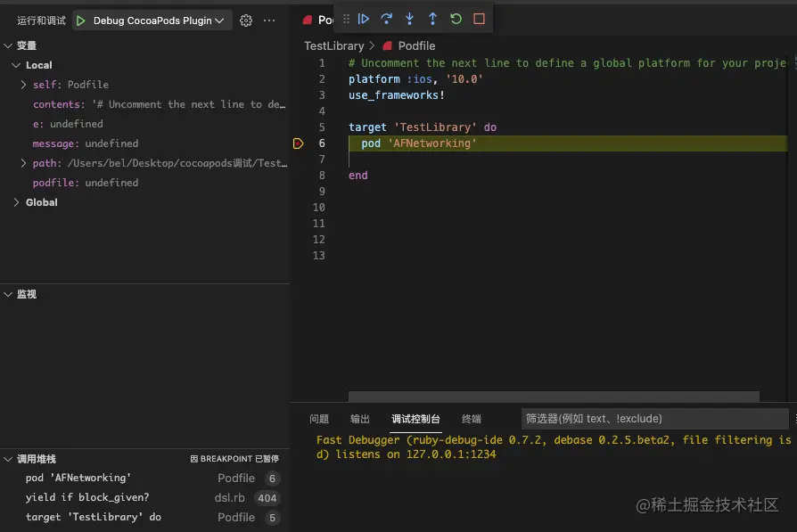Start debugging with the green play icon
Image resolution: width=797 pixels, height=532 pixels.
coord(81,20)
